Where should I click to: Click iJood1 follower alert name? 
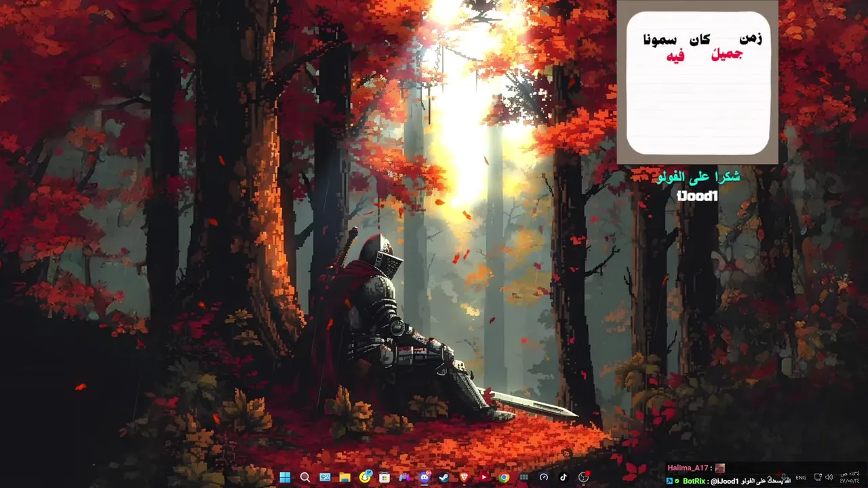click(697, 197)
